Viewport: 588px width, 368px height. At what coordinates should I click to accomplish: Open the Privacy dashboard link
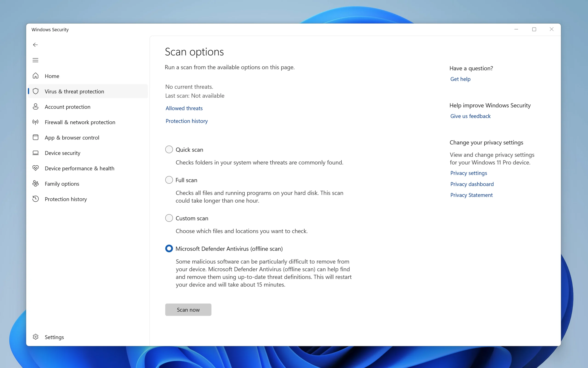[x=472, y=184]
